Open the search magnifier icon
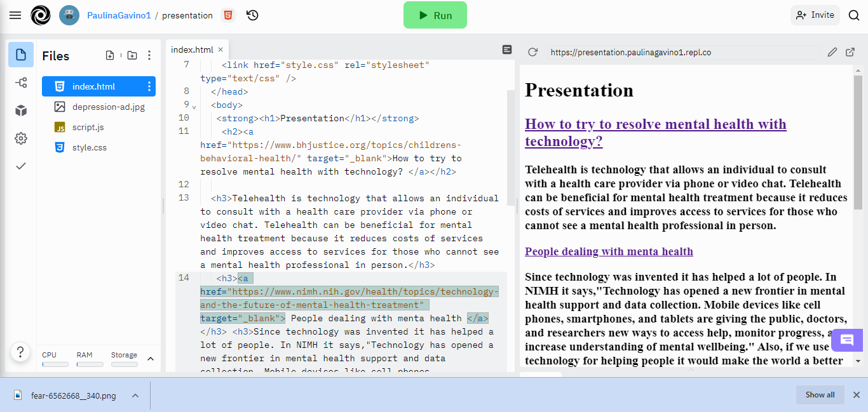Image resolution: width=868 pixels, height=412 pixels. point(854,15)
